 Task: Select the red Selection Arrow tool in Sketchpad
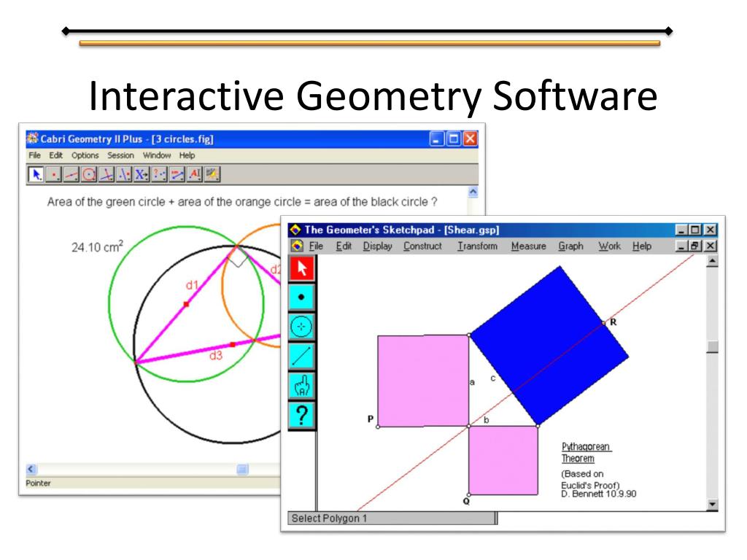pyautogui.click(x=301, y=268)
